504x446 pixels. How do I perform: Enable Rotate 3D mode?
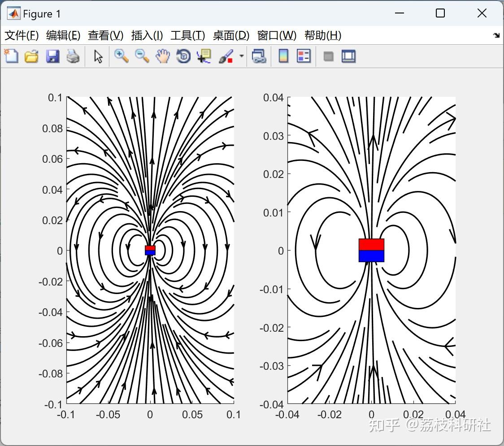183,56
